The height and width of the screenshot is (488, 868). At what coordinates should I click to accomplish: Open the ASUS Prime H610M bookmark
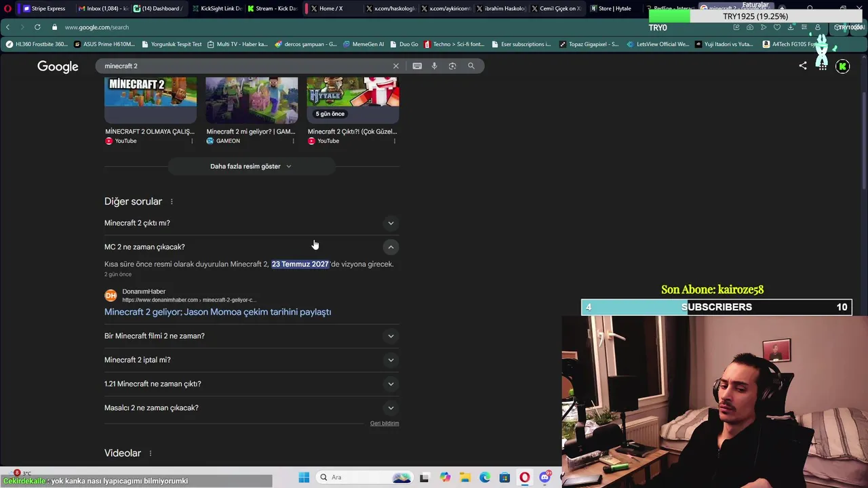point(104,44)
